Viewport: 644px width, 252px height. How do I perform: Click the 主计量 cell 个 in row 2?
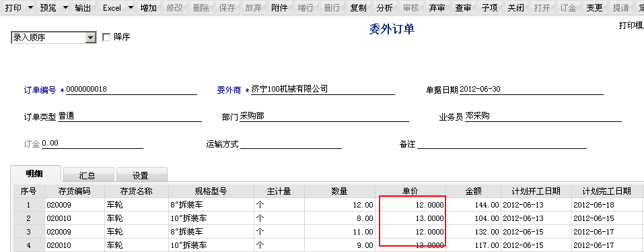[x=279, y=218]
